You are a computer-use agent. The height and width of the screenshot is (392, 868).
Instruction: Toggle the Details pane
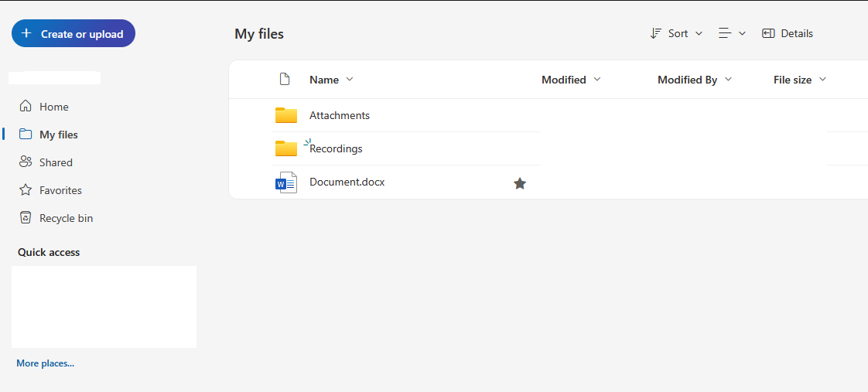click(x=788, y=33)
